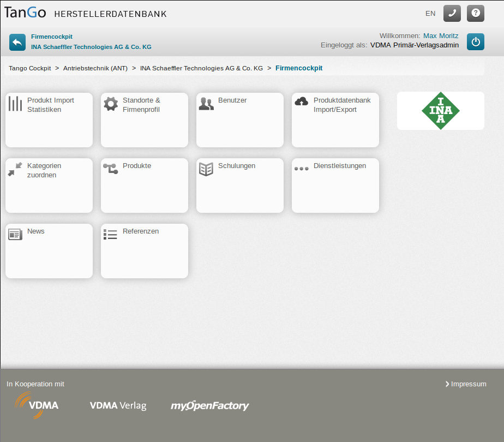Screen dimensions: 504x442
Task: Click the Firmencockpit title beside the back arrow
Action: (x=52, y=37)
